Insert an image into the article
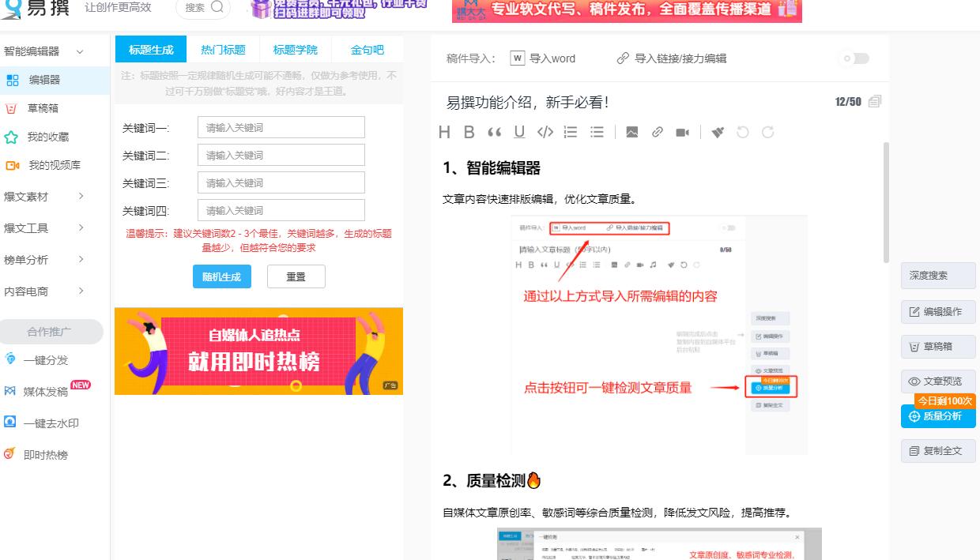The height and width of the screenshot is (560, 980). pyautogui.click(x=633, y=132)
